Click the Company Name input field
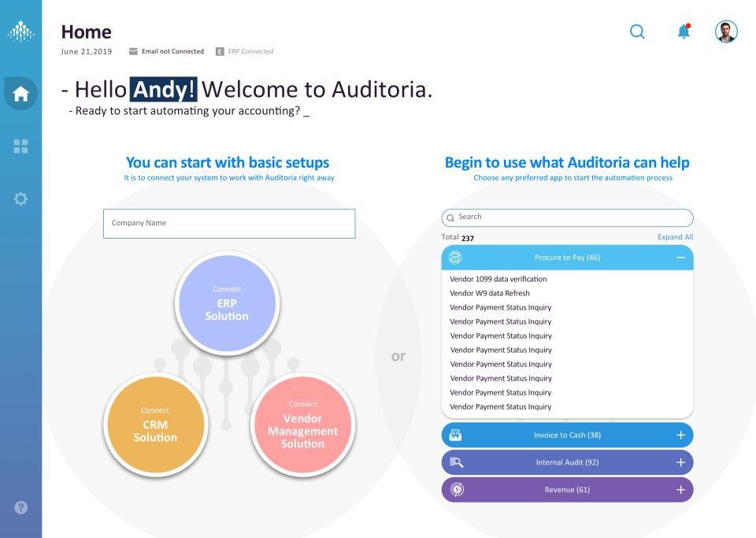756x538 pixels. (x=228, y=224)
